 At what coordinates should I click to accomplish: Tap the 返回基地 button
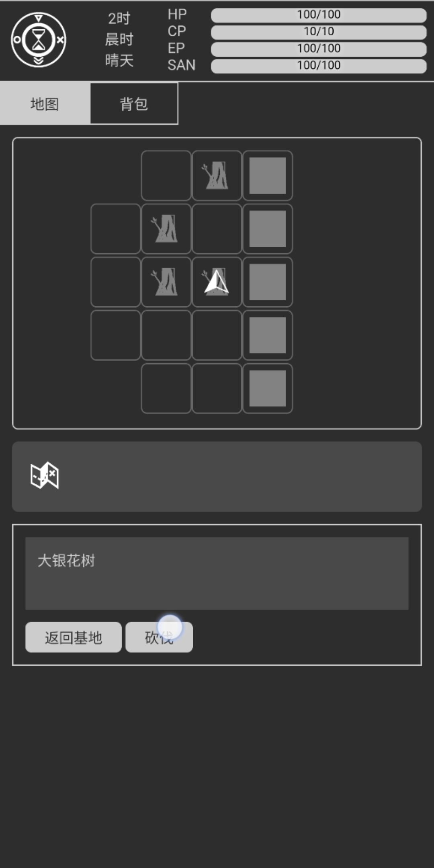click(x=74, y=637)
